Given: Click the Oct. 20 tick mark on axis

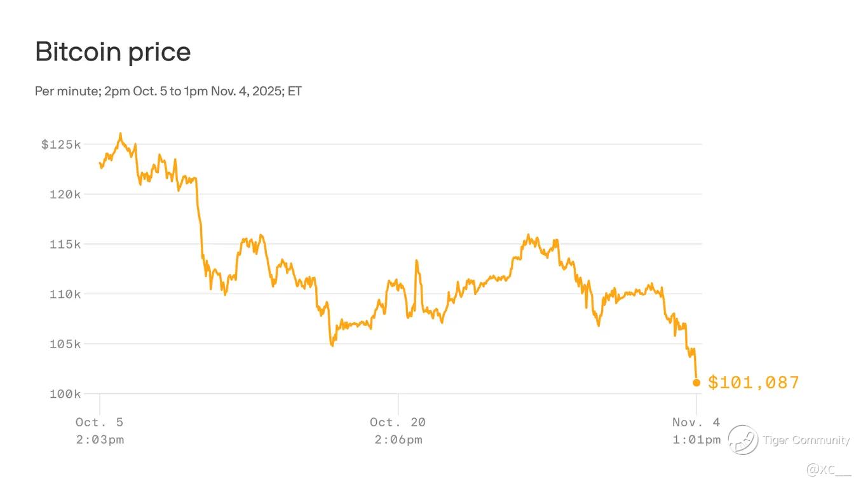Looking at the screenshot, I should coord(398,403).
